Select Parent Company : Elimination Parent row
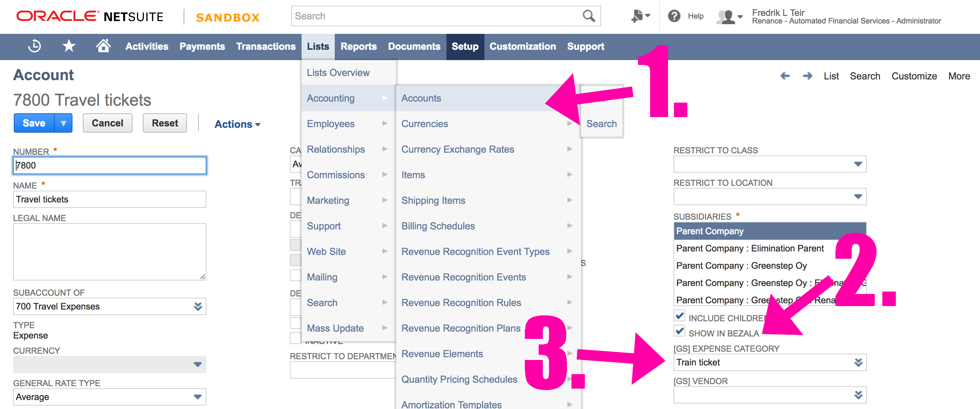Viewport: 980px width, 409px height. point(770,248)
